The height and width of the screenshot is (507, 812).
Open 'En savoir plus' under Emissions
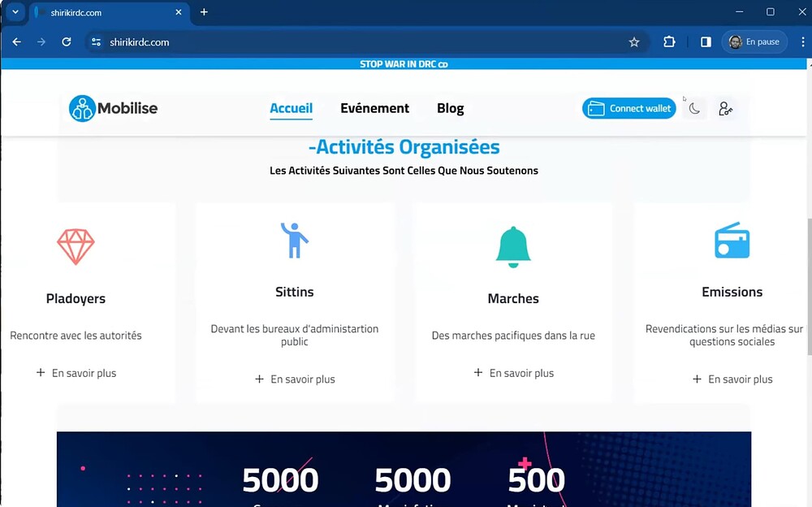click(732, 379)
